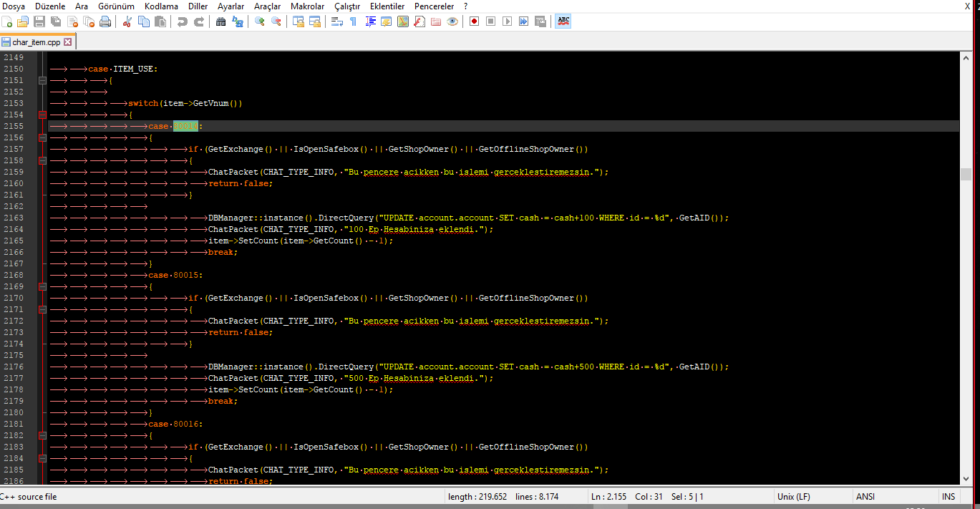The width and height of the screenshot is (980, 509).
Task: Select the char_item.cpp tab
Action: tap(36, 42)
